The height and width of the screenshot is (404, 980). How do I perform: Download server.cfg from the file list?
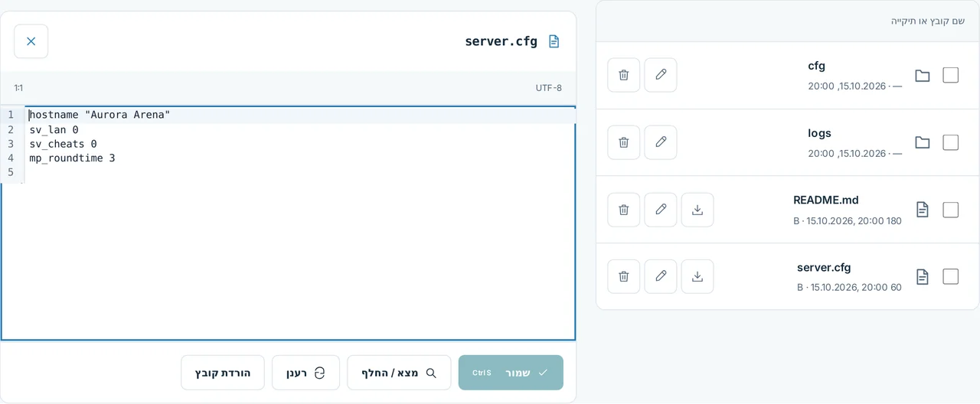click(x=697, y=276)
